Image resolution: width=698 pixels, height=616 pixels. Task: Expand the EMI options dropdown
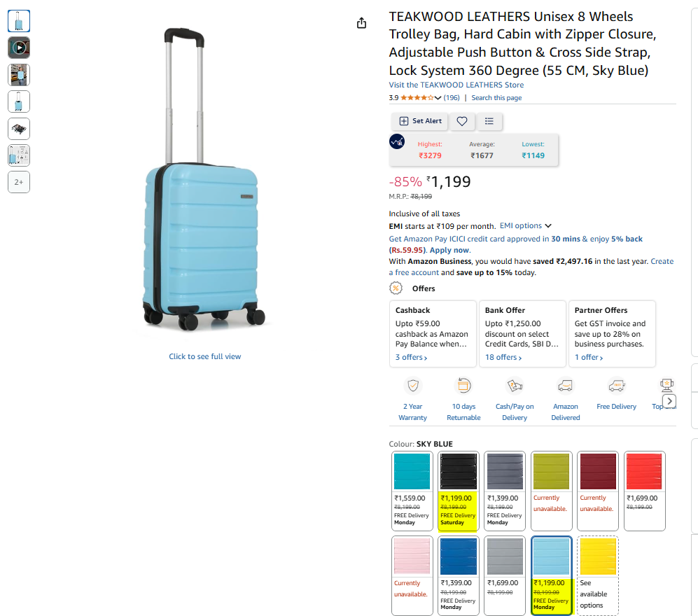526,225
